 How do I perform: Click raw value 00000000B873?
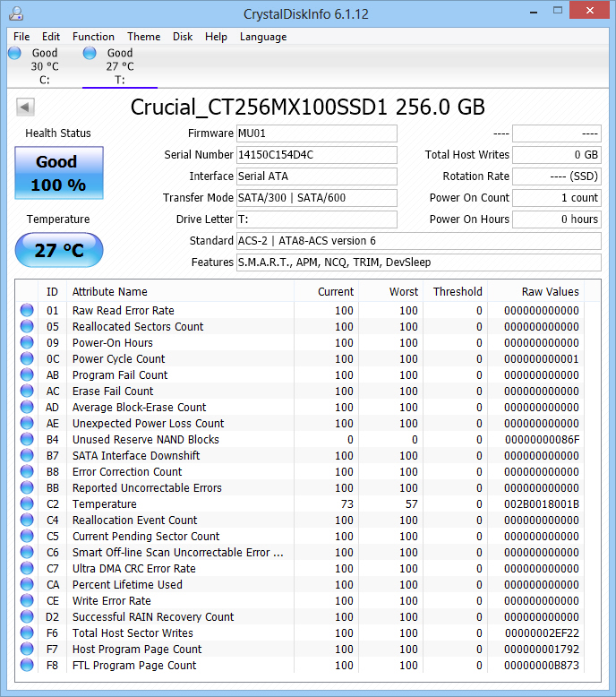[x=542, y=666]
